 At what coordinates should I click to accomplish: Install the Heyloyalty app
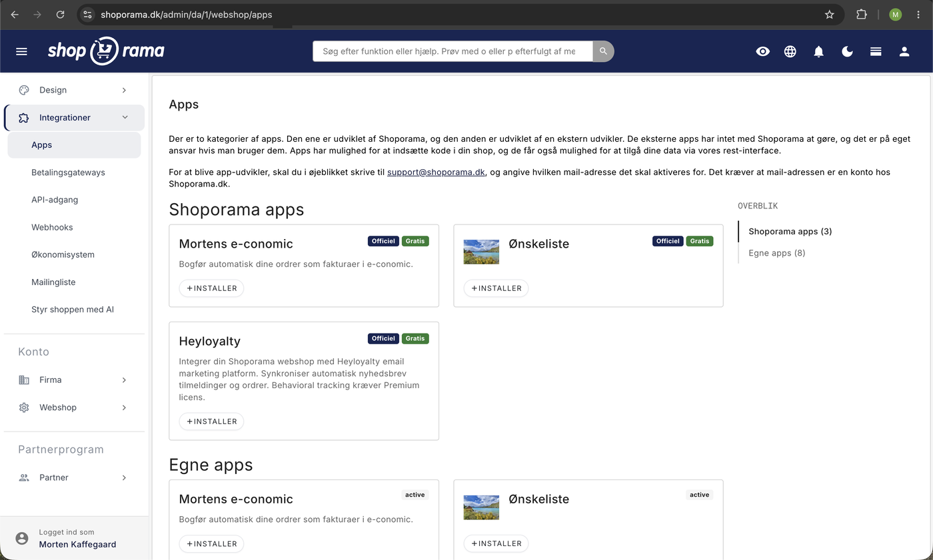(x=212, y=421)
